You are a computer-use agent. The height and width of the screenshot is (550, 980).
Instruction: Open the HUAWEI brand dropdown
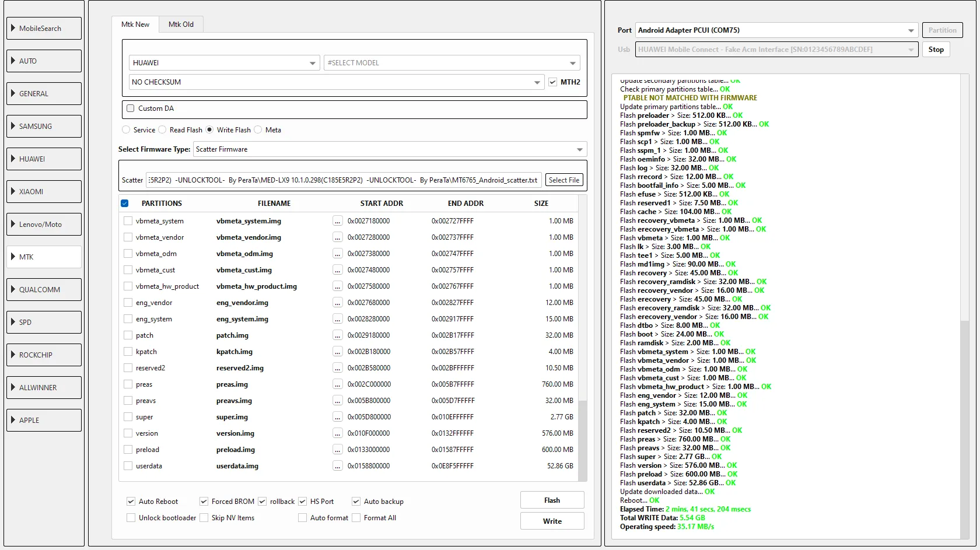[x=224, y=63]
